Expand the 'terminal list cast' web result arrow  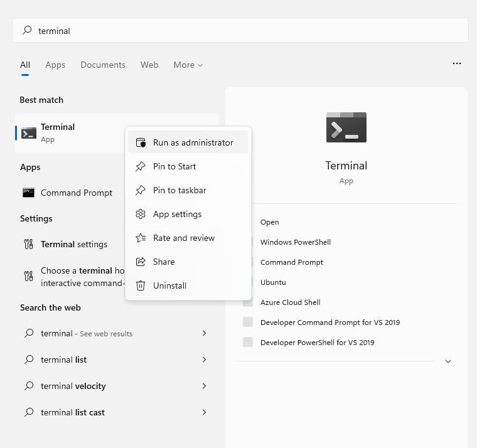204,412
